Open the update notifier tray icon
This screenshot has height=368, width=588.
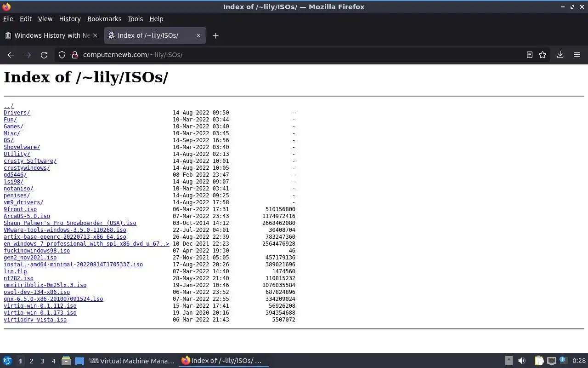(564, 361)
